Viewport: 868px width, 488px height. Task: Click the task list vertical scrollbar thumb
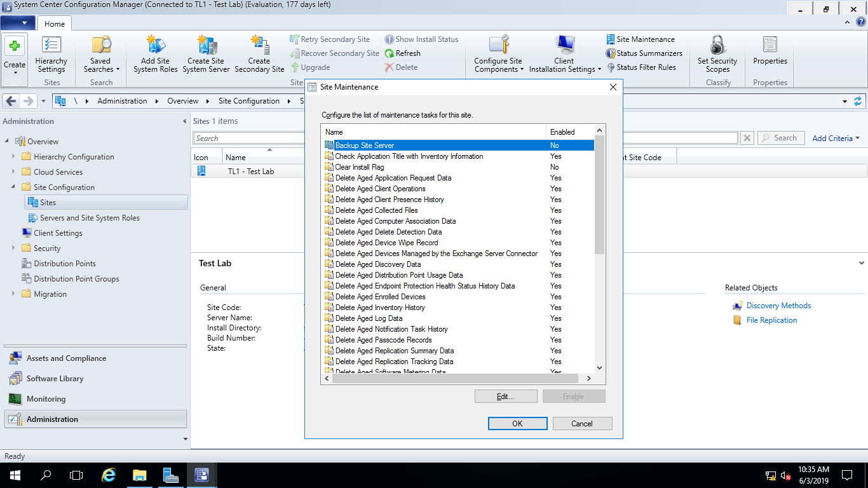point(599,194)
